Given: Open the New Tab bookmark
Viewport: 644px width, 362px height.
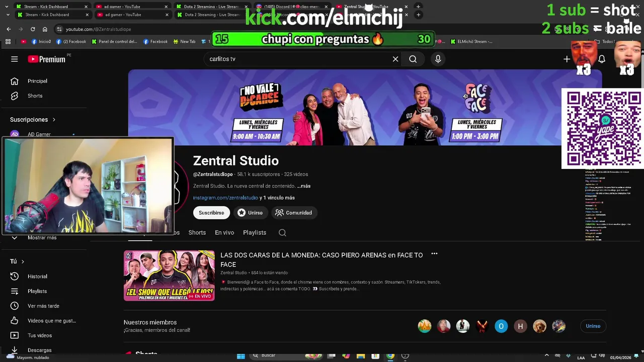Looking at the screenshot, I should 185,42.
